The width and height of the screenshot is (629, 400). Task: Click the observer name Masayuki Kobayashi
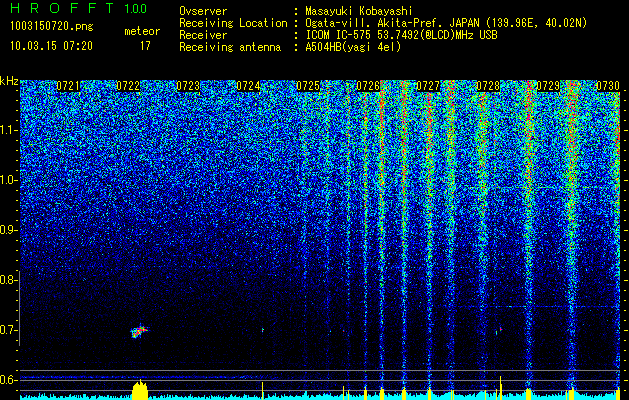click(359, 11)
